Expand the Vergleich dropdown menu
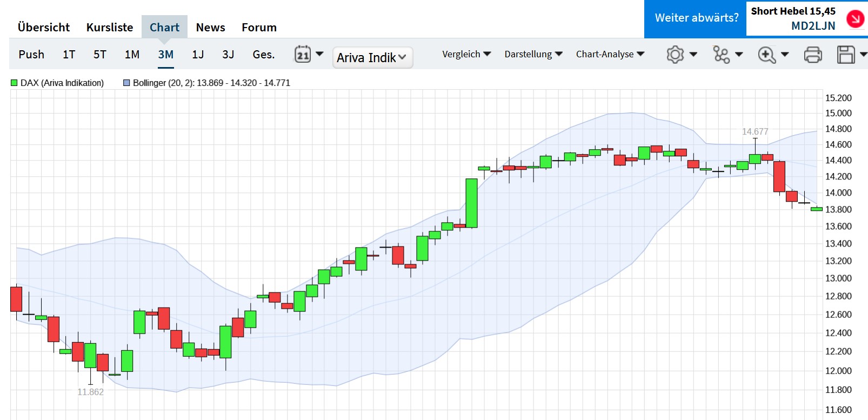The image size is (868, 420). (x=466, y=54)
